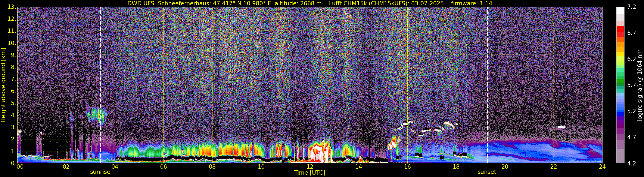Click the "10" time axis tick label
Screen dimensions: 644x177
(261, 166)
